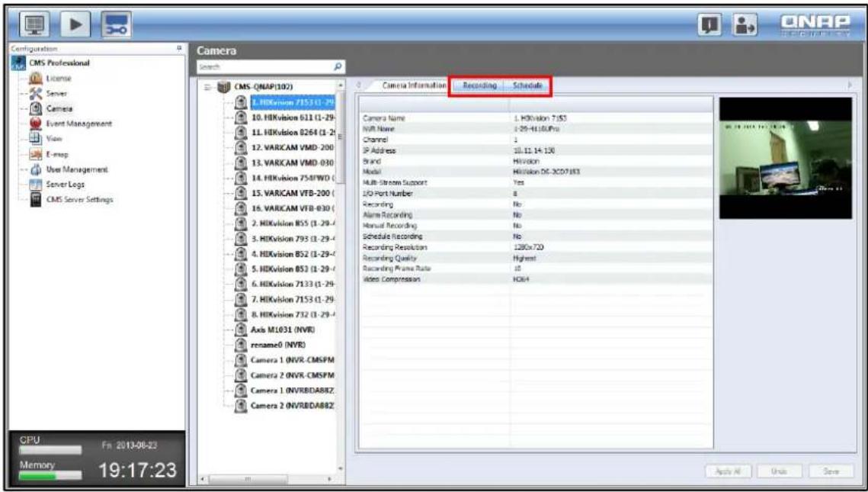Select camera 5. HIKvision 853
This screenshot has height=492, width=868.
click(293, 269)
